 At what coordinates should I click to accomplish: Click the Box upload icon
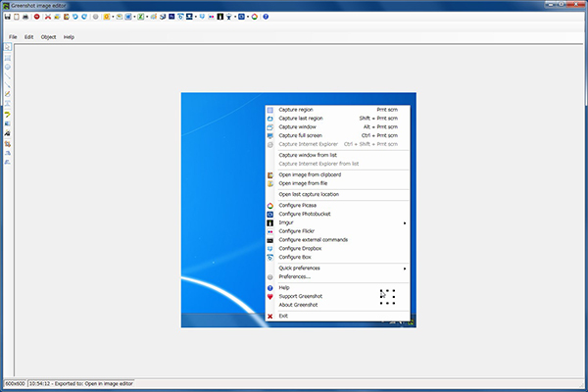[180, 17]
